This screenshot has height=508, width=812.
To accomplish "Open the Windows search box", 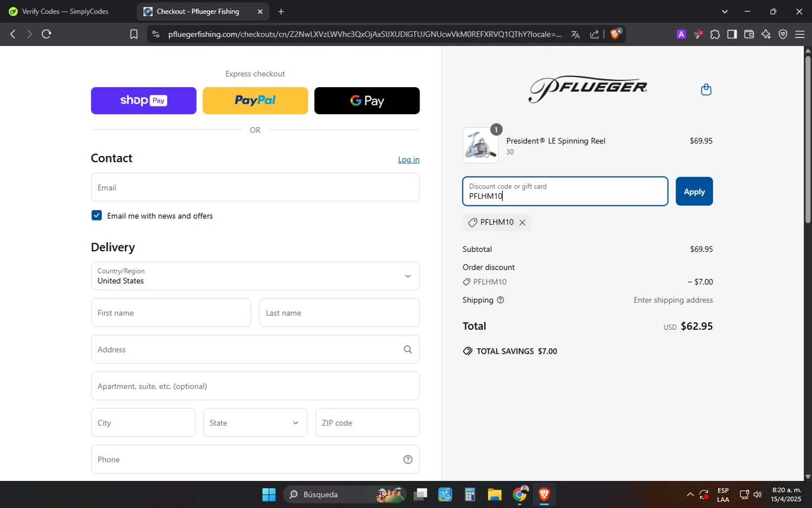I will click(x=344, y=494).
